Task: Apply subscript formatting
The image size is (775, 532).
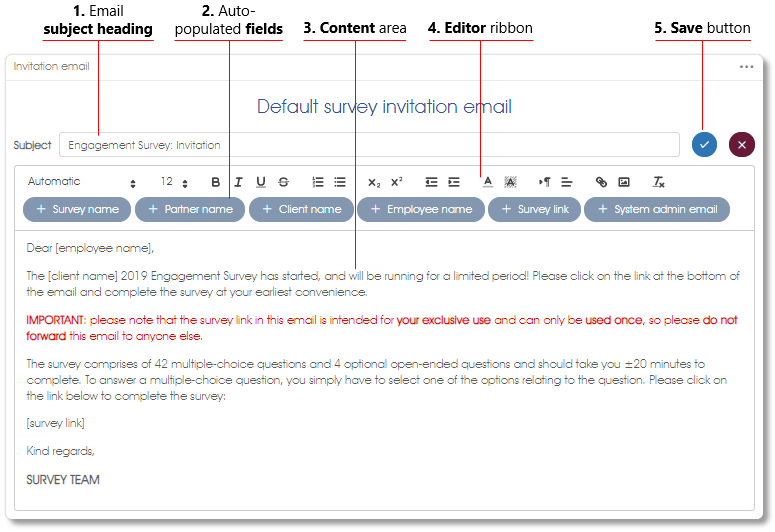Action: [374, 182]
